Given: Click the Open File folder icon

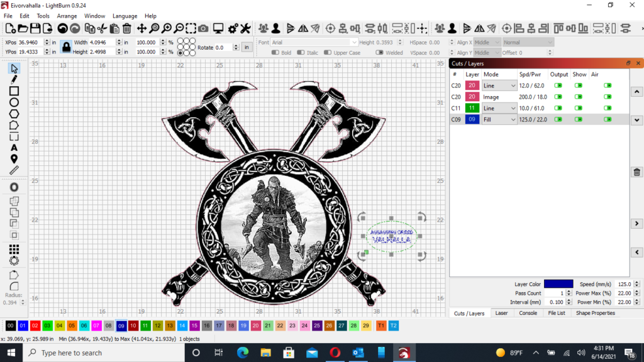Looking at the screenshot, I should (x=23, y=28).
